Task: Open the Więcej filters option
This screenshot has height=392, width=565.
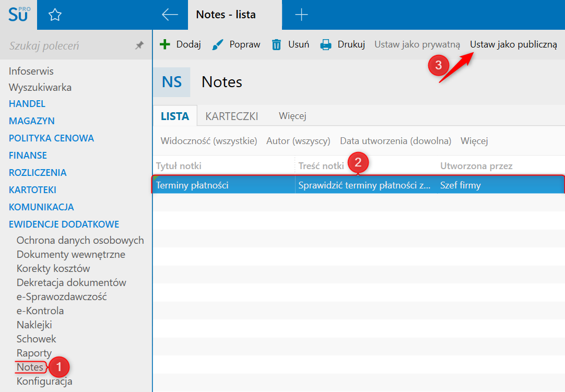Action: pos(474,141)
